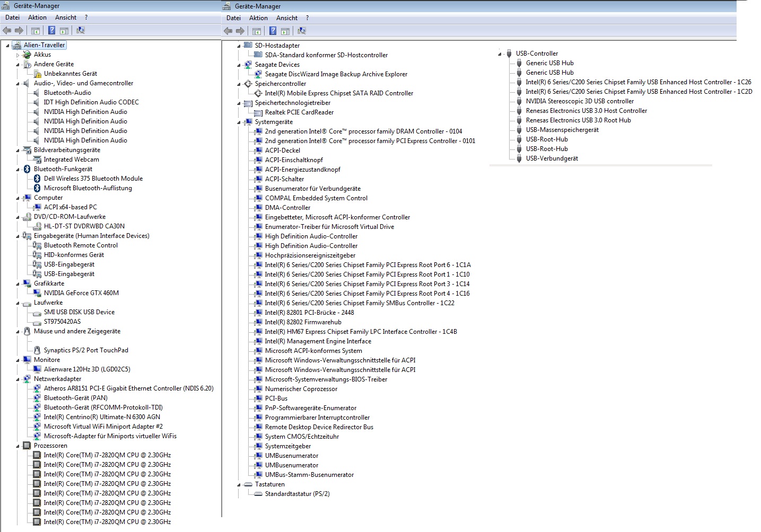Click icon beside Intel(R) Mobile Express Chipset SATA RAID Controller

(x=258, y=93)
